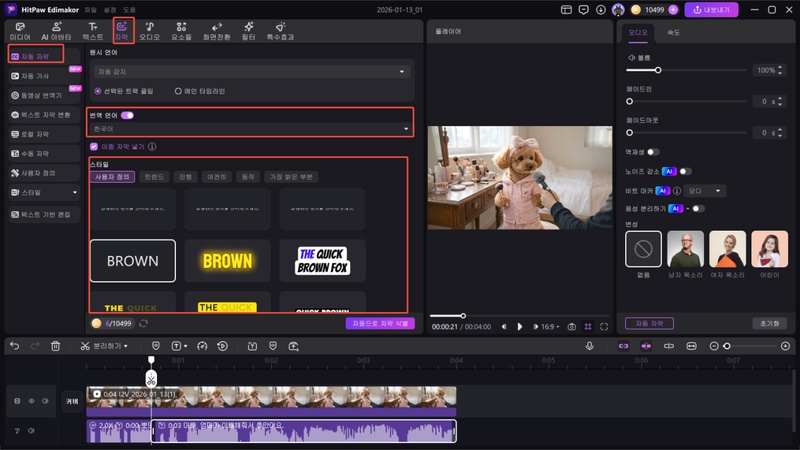800x450 pixels.
Task: Open the 필터 filters tool
Action: tap(248, 31)
